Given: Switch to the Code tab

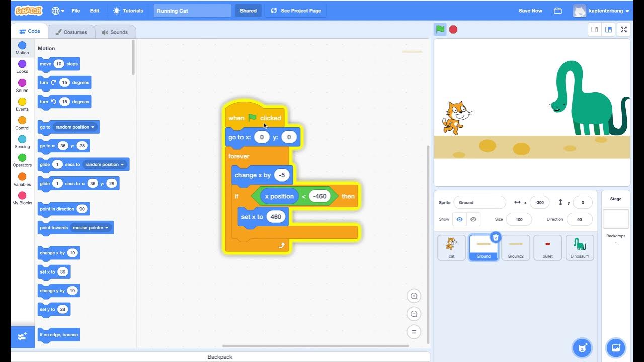Looking at the screenshot, I should pyautogui.click(x=30, y=31).
